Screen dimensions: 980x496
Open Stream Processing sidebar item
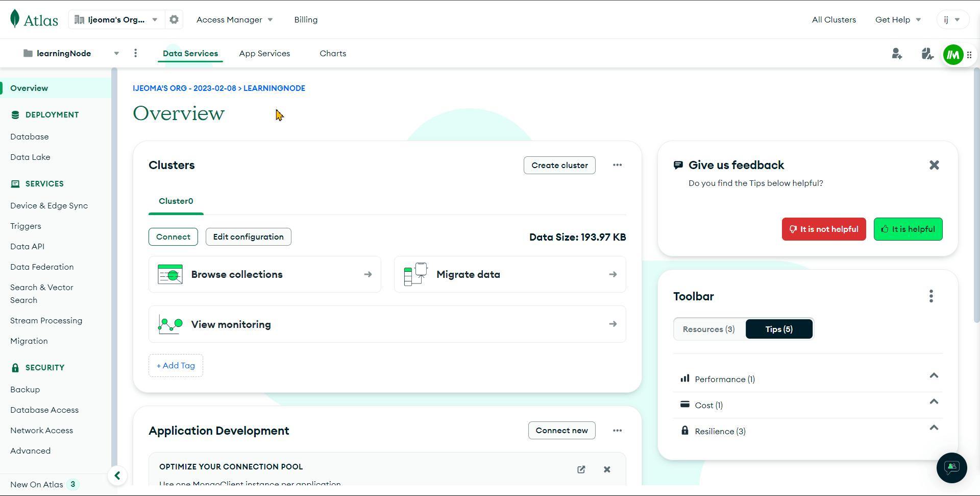(x=46, y=321)
